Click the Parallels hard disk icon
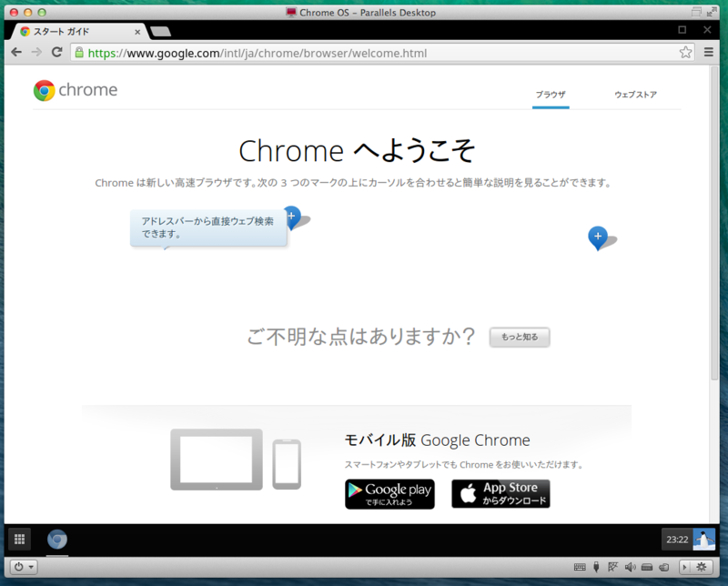 point(647,567)
